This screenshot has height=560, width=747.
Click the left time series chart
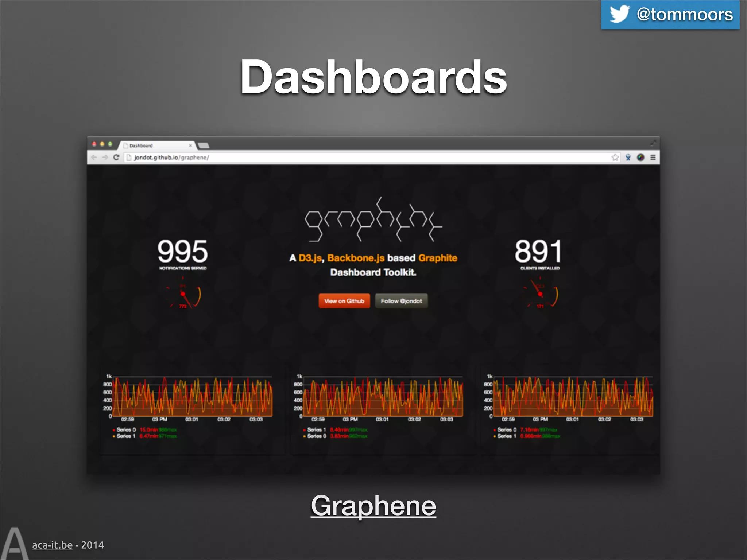coord(192,397)
